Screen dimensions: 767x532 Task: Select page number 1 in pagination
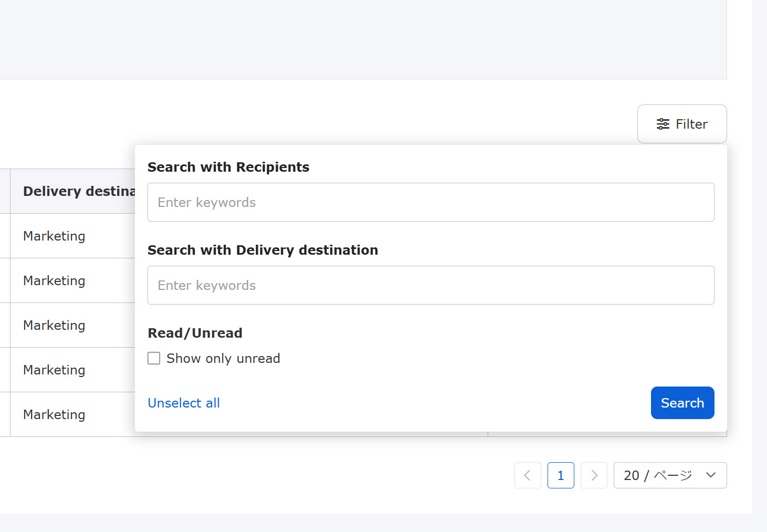(561, 475)
